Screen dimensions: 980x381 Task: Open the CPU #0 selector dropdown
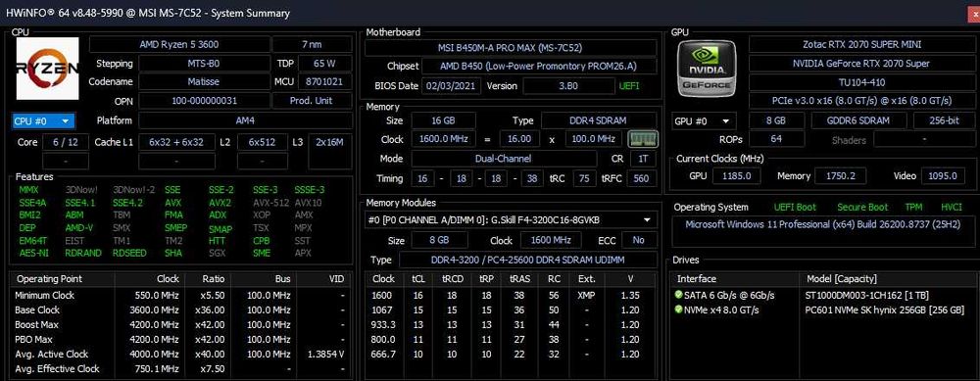[44, 121]
